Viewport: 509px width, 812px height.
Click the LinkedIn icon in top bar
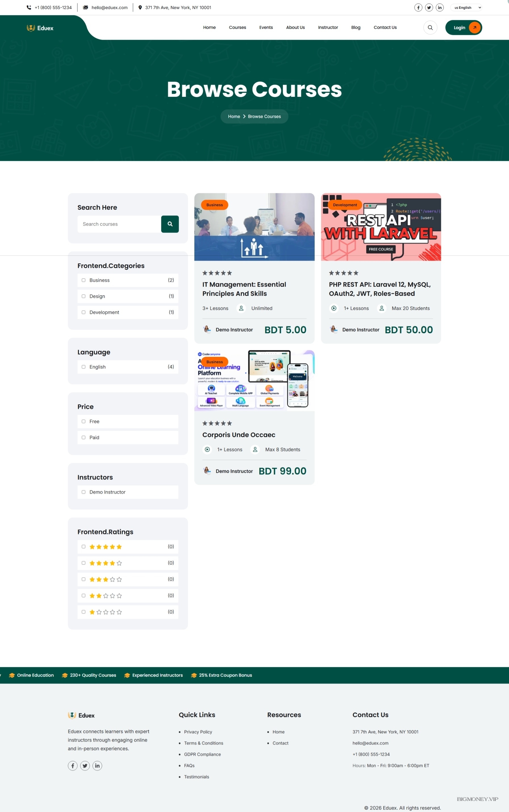[440, 7]
